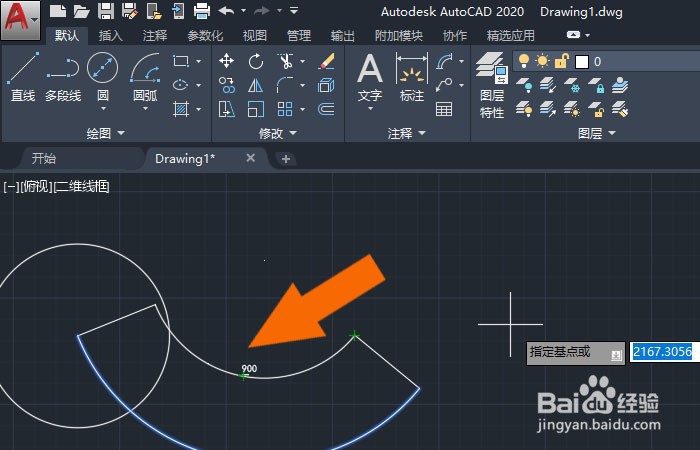Screen dimensions: 700x450
Task: Click the Save As icon
Action: (130, 11)
